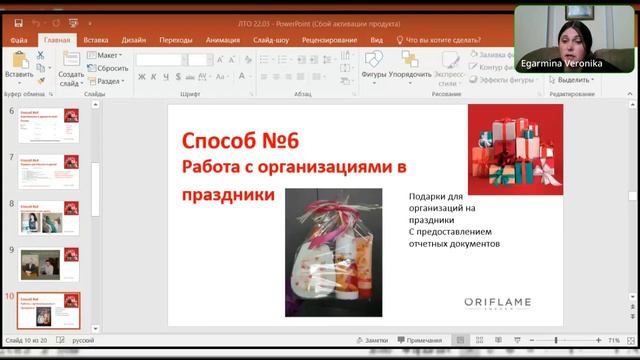This screenshot has width=640, height=360.
Task: Fit slide to window icon in status bar
Action: 631,340
